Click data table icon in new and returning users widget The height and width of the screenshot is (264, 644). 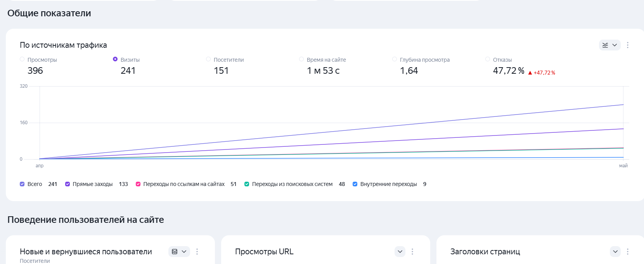[175, 252]
